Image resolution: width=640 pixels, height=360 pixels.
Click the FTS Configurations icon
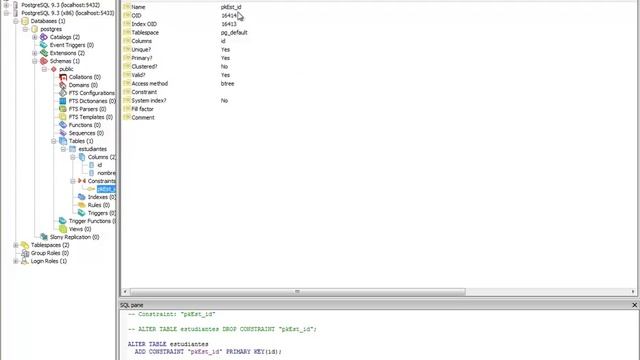point(63,93)
